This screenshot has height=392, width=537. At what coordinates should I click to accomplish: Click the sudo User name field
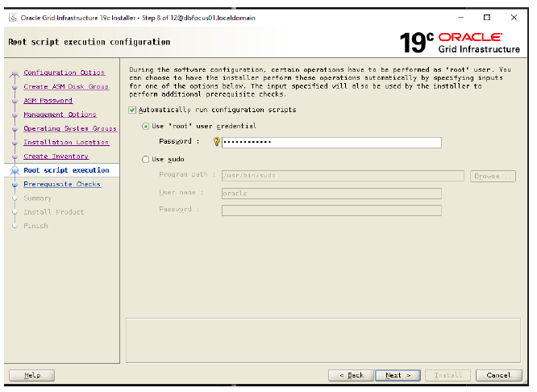coord(331,194)
